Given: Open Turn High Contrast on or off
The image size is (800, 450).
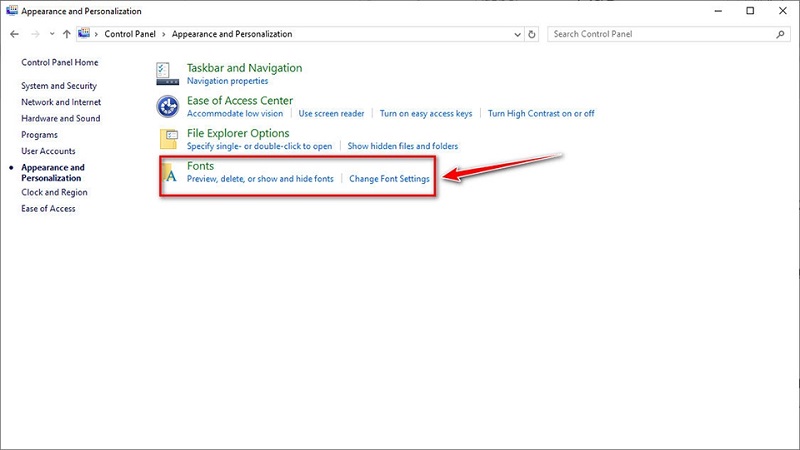Looking at the screenshot, I should click(x=541, y=113).
